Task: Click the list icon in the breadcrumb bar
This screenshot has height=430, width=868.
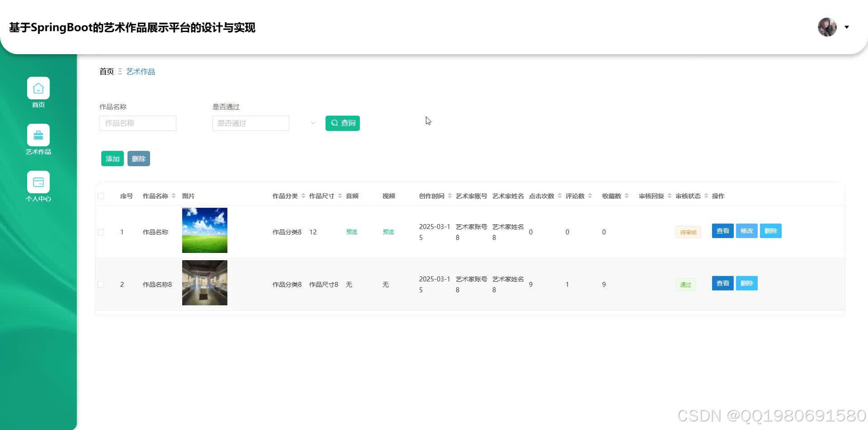Action: 120,71
